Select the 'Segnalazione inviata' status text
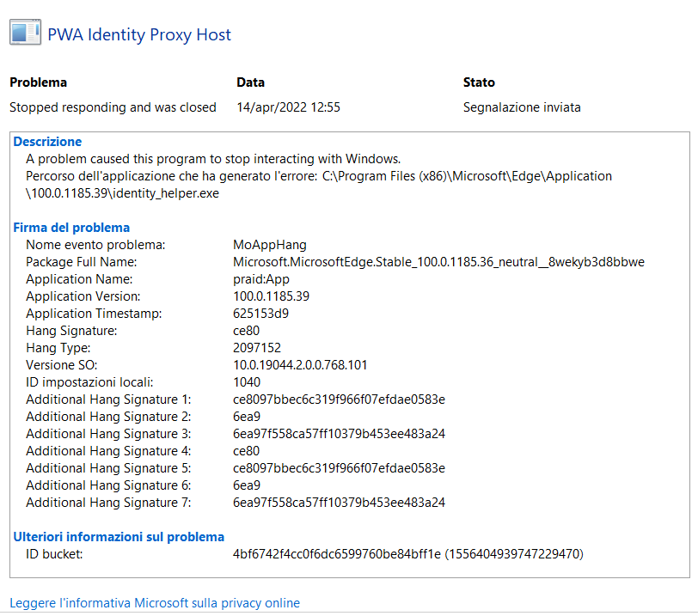The image size is (698, 616). coord(522,107)
